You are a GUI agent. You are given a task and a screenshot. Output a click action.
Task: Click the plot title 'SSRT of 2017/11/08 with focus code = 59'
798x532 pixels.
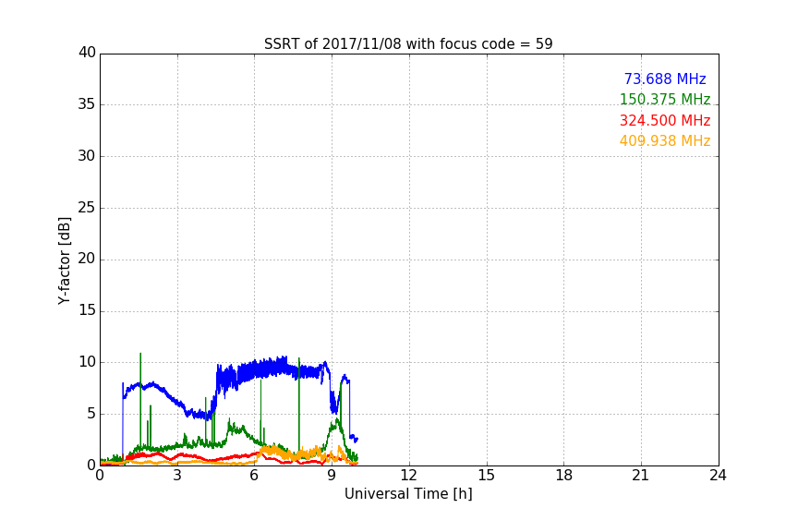click(408, 44)
